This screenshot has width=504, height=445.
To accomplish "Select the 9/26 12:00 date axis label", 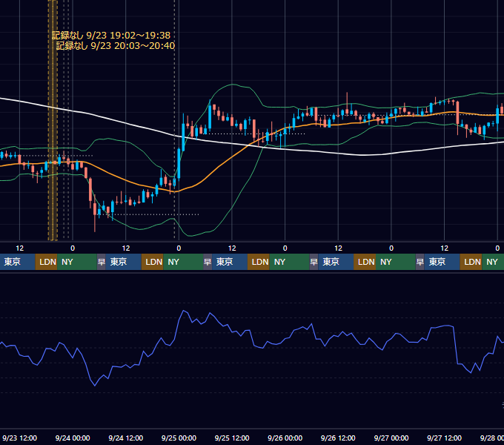I will pyautogui.click(x=338, y=438).
